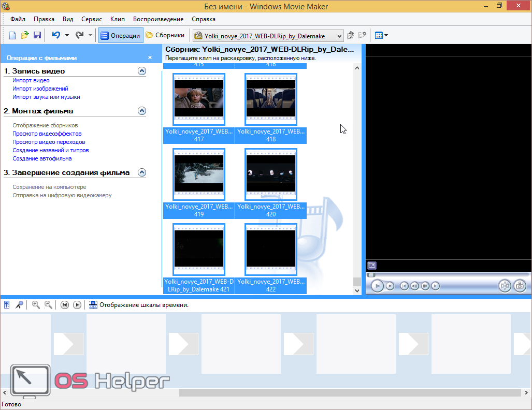Toggle the Операции pane button

pos(121,35)
